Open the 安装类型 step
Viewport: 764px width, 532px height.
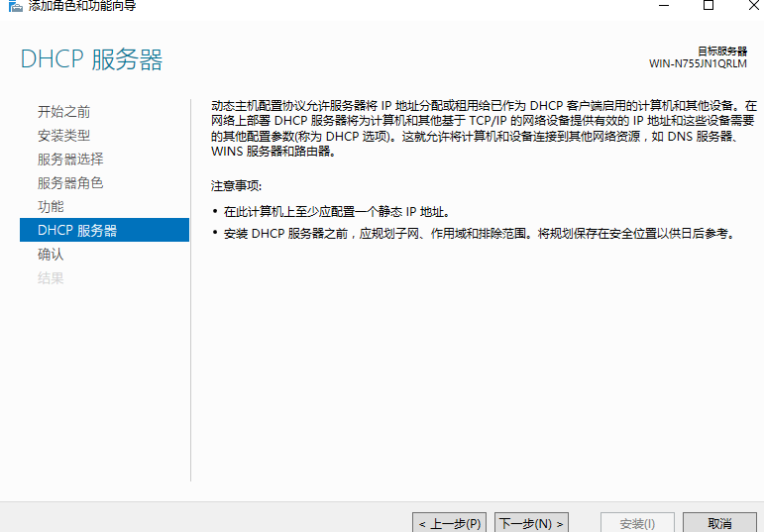click(63, 136)
